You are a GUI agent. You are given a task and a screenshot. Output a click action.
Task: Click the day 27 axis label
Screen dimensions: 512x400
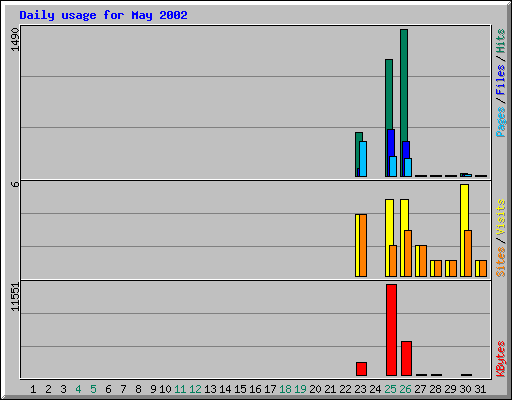(x=420, y=389)
